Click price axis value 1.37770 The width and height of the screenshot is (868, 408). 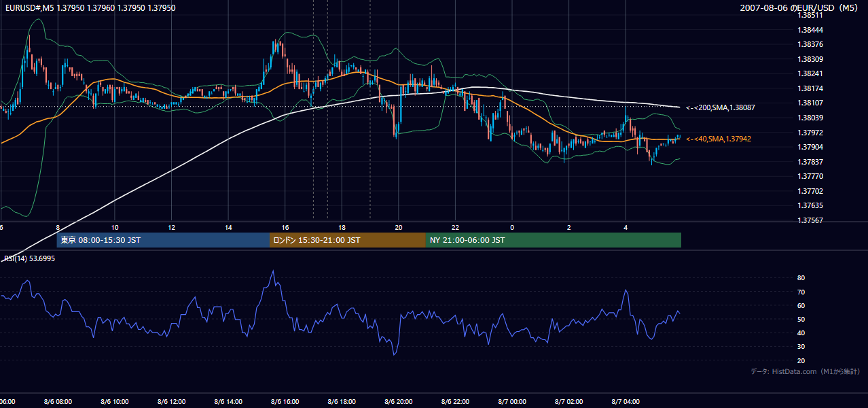tap(810, 176)
